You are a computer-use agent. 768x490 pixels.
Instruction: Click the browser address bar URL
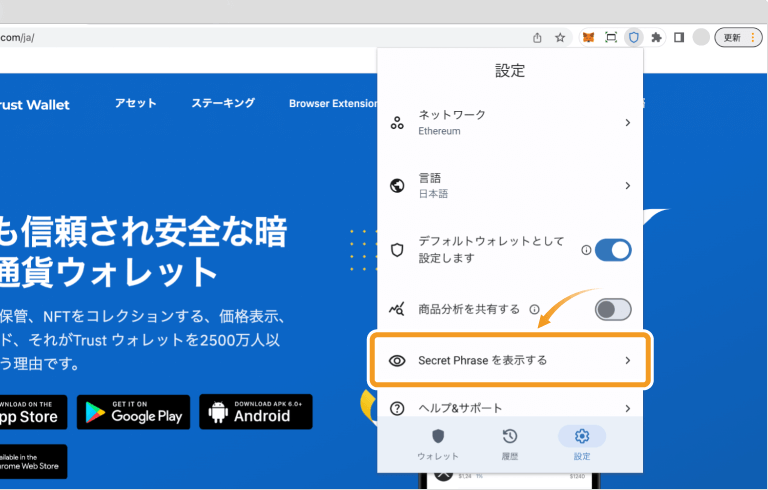18,38
